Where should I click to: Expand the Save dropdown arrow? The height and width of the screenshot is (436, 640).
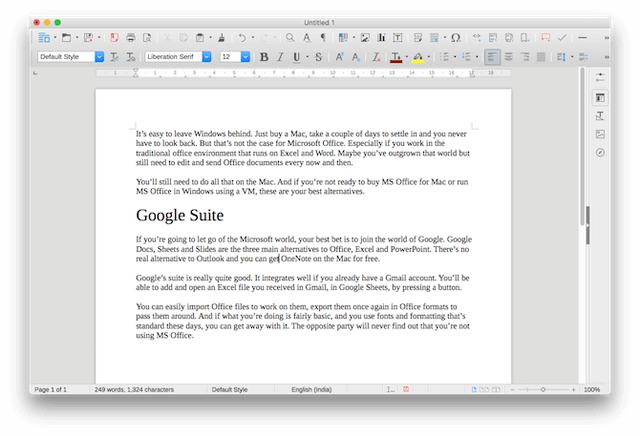click(99, 38)
